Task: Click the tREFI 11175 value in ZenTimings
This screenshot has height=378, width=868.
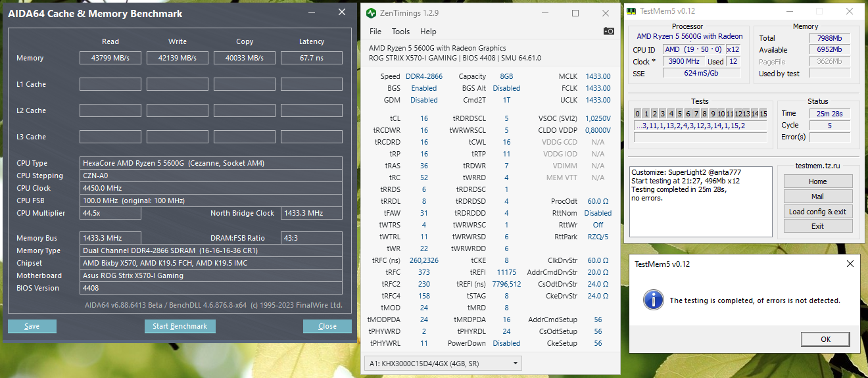Action: [506, 272]
